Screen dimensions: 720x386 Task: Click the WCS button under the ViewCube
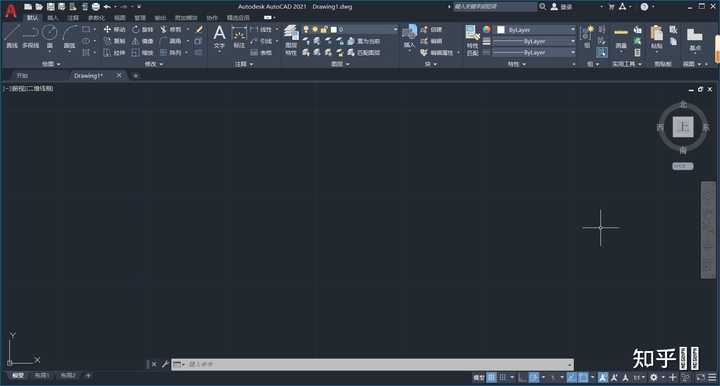coord(683,166)
